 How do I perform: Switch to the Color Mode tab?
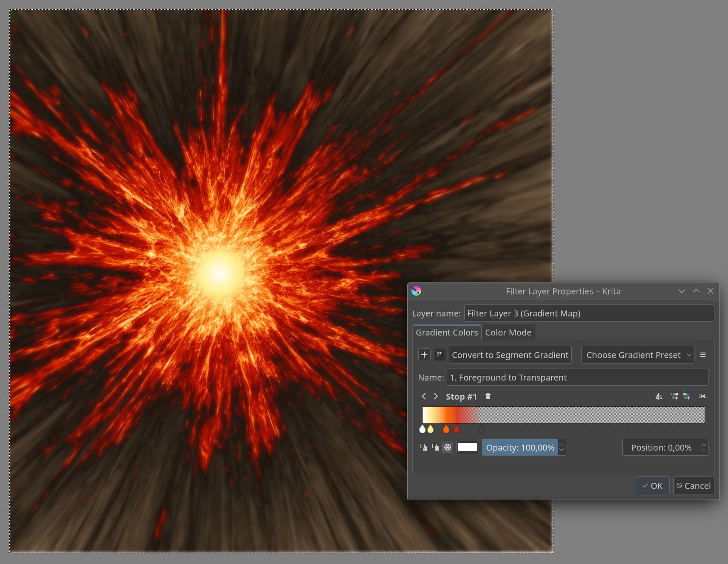coord(508,333)
